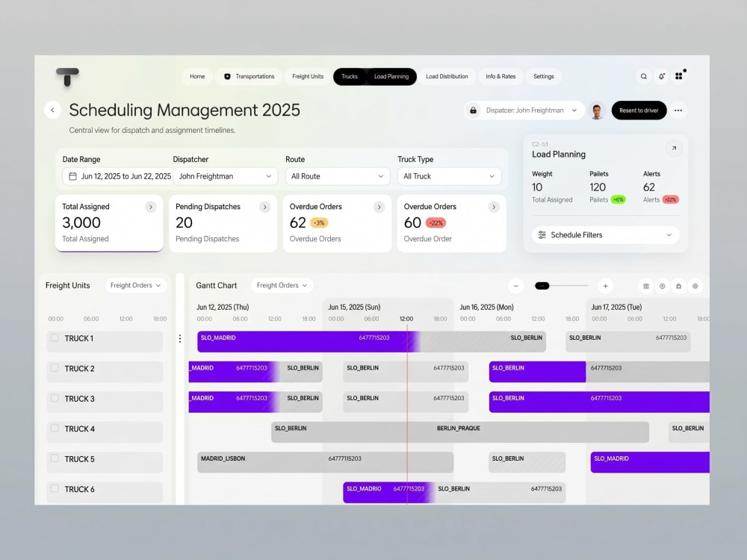Click the TRUCK 3 row label
The width and height of the screenshot is (747, 560).
click(x=80, y=399)
